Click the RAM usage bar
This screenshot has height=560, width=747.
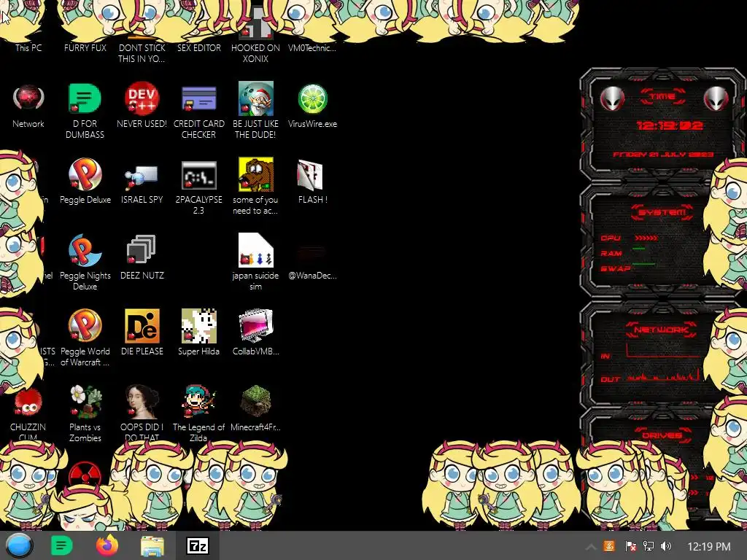coord(639,249)
